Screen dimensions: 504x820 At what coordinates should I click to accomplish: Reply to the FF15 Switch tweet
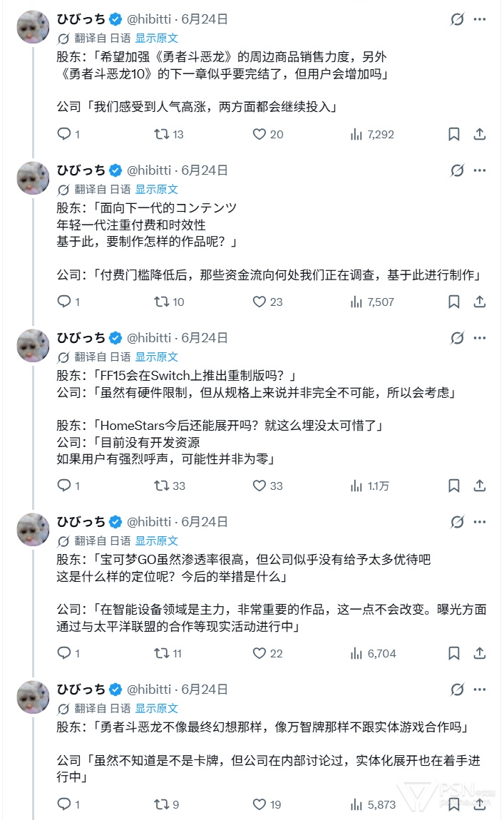(68, 486)
